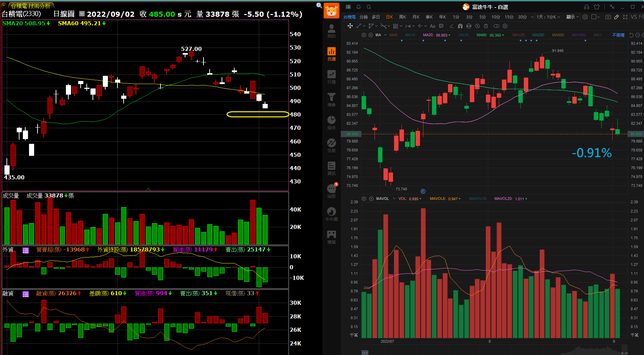644x355 pixels.
Task: Toggle the sidebar layout panel icon
Action: click(x=348, y=7)
